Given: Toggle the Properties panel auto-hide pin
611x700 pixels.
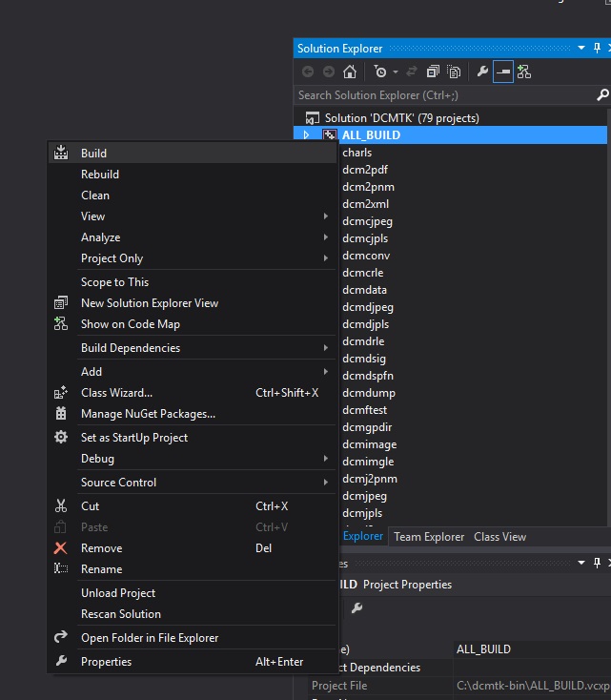Looking at the screenshot, I should coord(597,563).
